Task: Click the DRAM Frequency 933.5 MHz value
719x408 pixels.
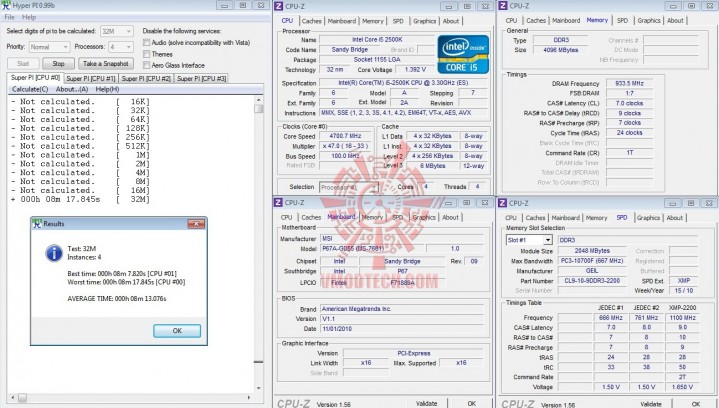Action: coord(630,83)
